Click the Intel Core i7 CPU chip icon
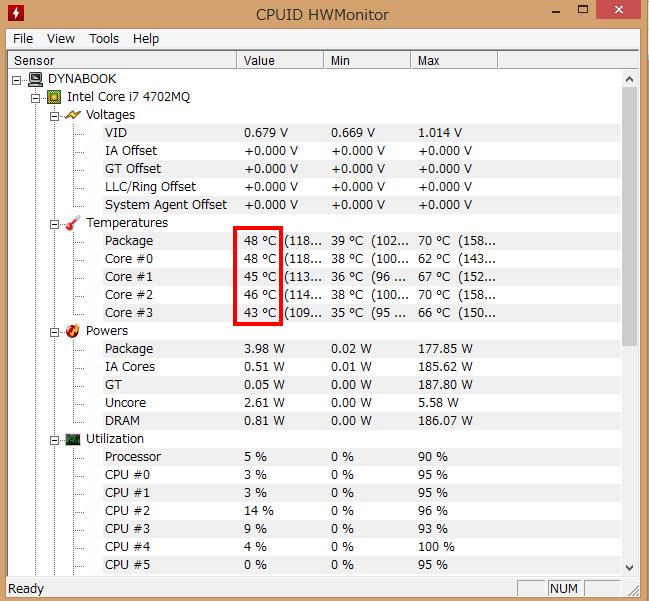 click(x=54, y=97)
